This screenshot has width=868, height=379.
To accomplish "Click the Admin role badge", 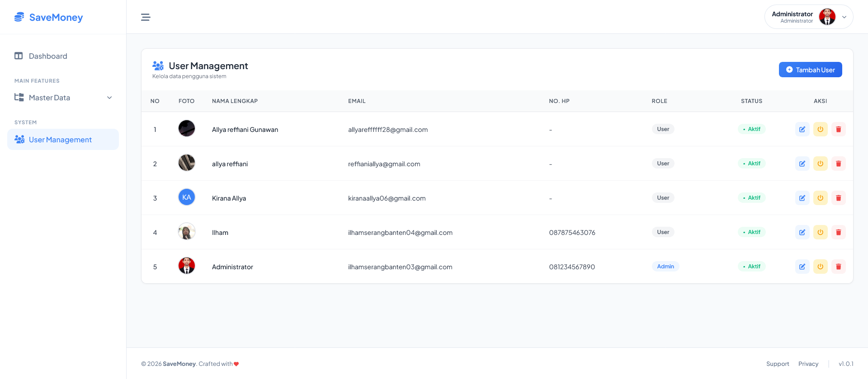I will click(665, 267).
